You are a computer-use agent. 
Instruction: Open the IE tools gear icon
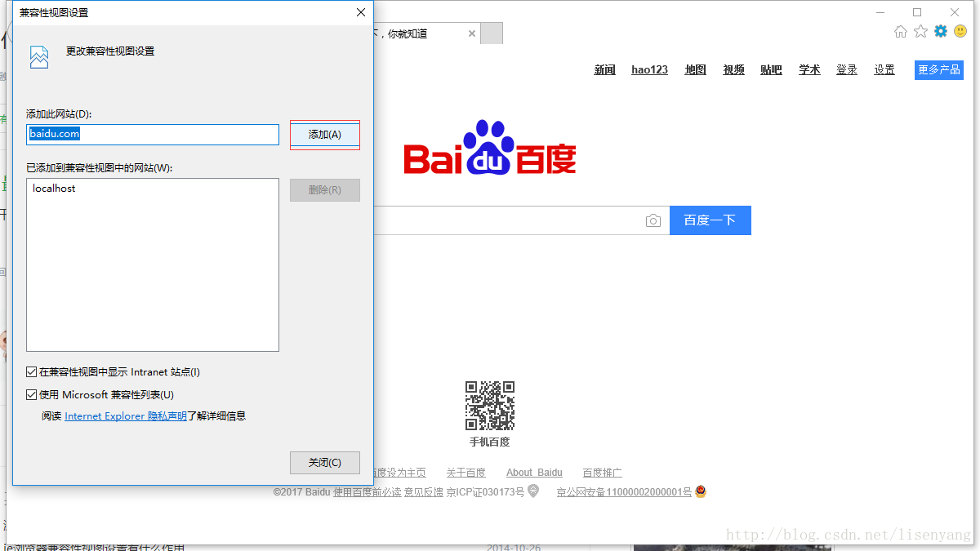[941, 31]
